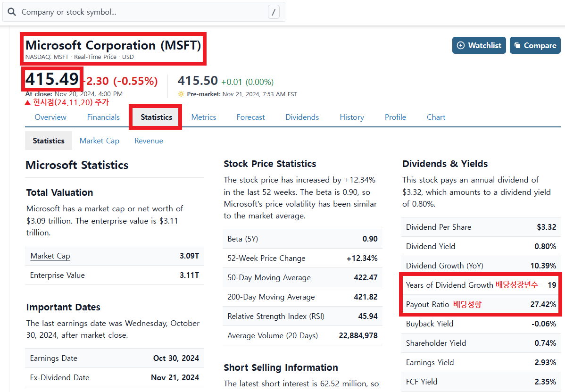
Task: Click the search magnifier icon
Action: 12,12
